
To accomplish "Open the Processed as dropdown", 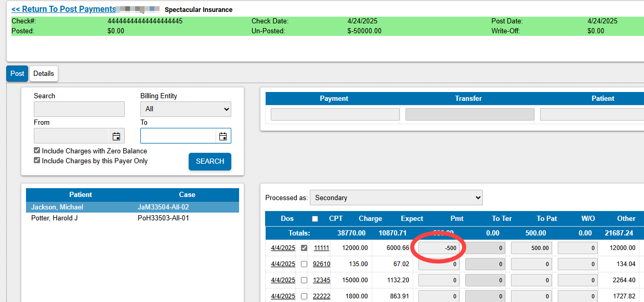I will tap(396, 198).
